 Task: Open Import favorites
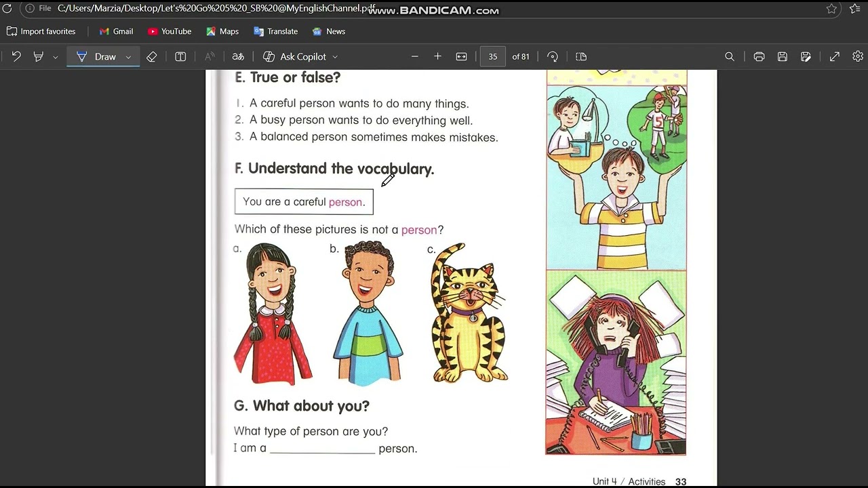41,31
